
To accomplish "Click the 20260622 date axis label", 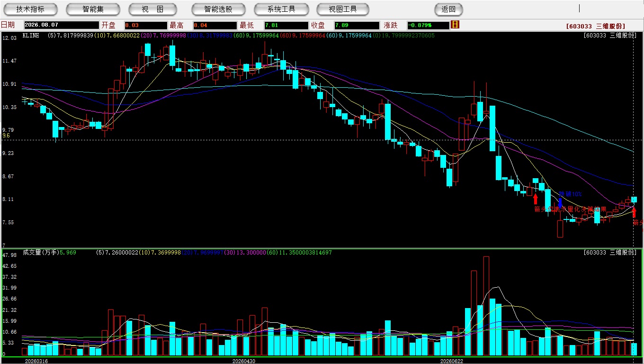I will tap(452, 361).
